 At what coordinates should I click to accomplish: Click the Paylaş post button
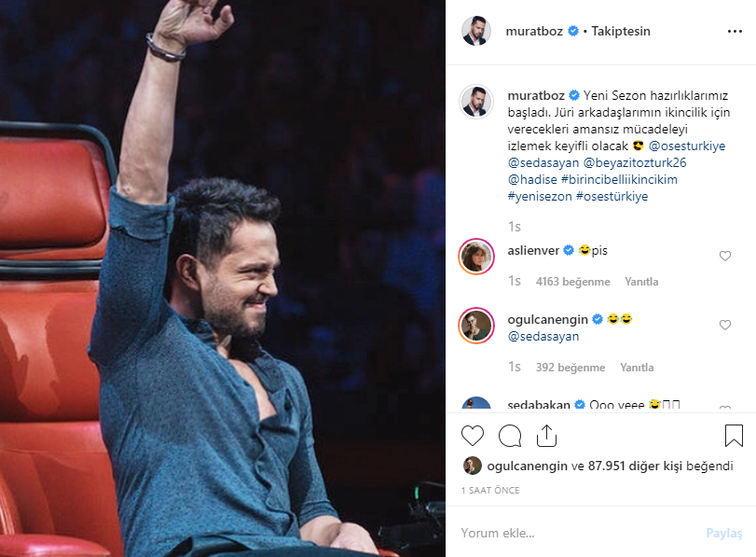(x=723, y=533)
